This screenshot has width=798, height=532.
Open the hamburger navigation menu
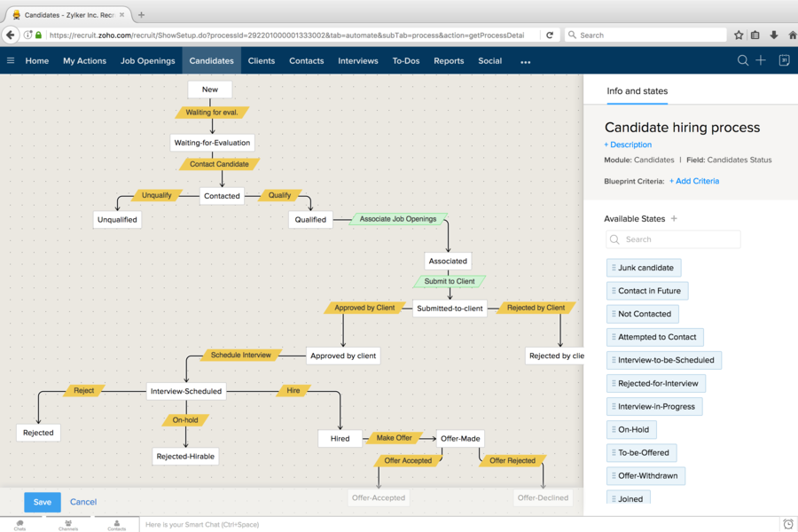tap(11, 61)
